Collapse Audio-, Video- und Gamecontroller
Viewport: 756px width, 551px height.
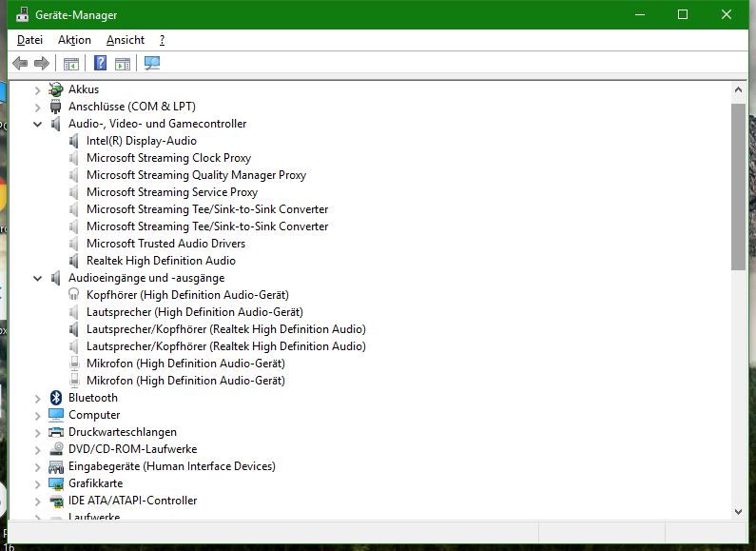[x=38, y=124]
